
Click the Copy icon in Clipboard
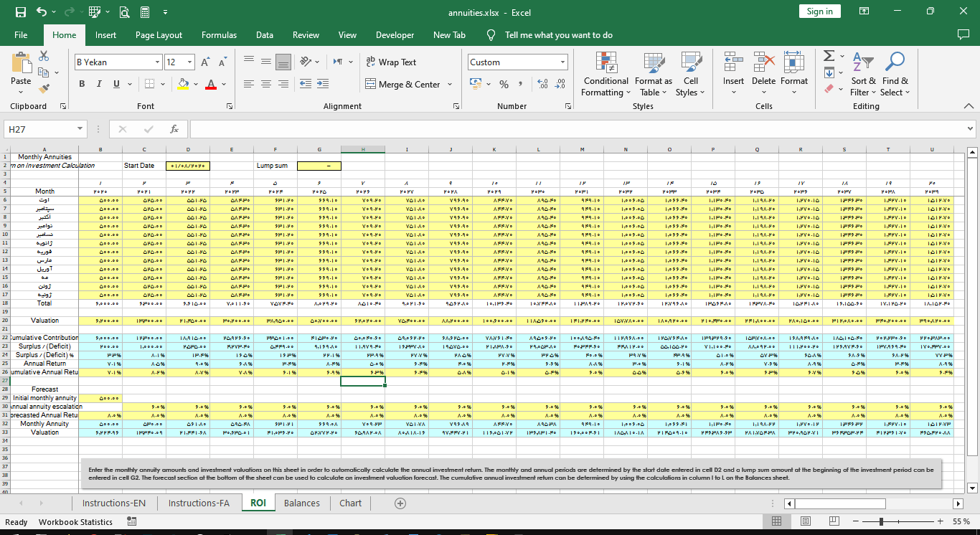point(43,72)
